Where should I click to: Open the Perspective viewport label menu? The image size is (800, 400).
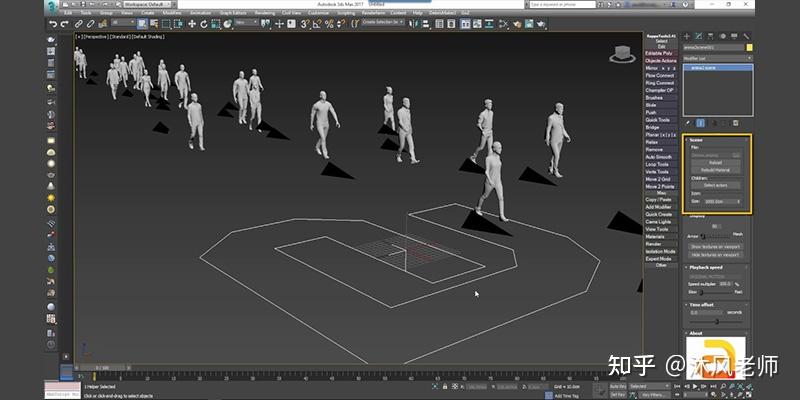coord(94,37)
